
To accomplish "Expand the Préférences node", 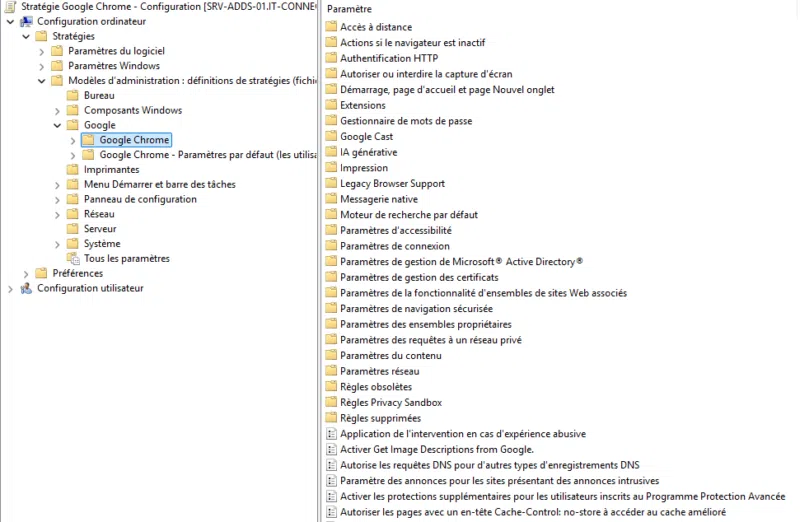I will [x=26, y=274].
